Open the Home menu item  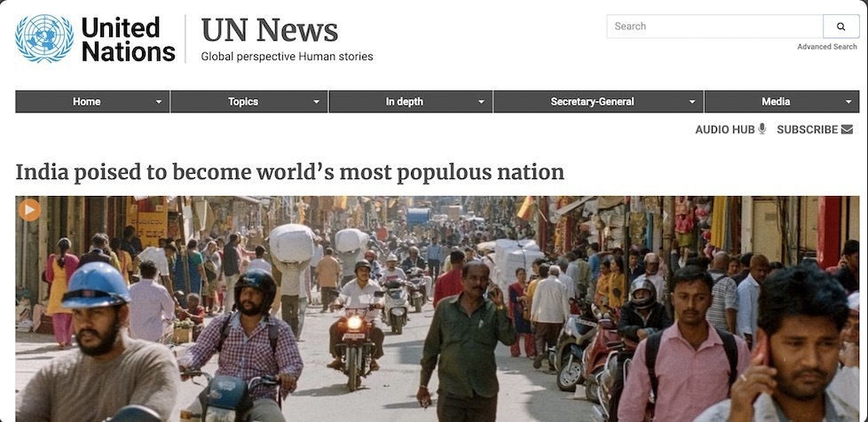point(86,102)
